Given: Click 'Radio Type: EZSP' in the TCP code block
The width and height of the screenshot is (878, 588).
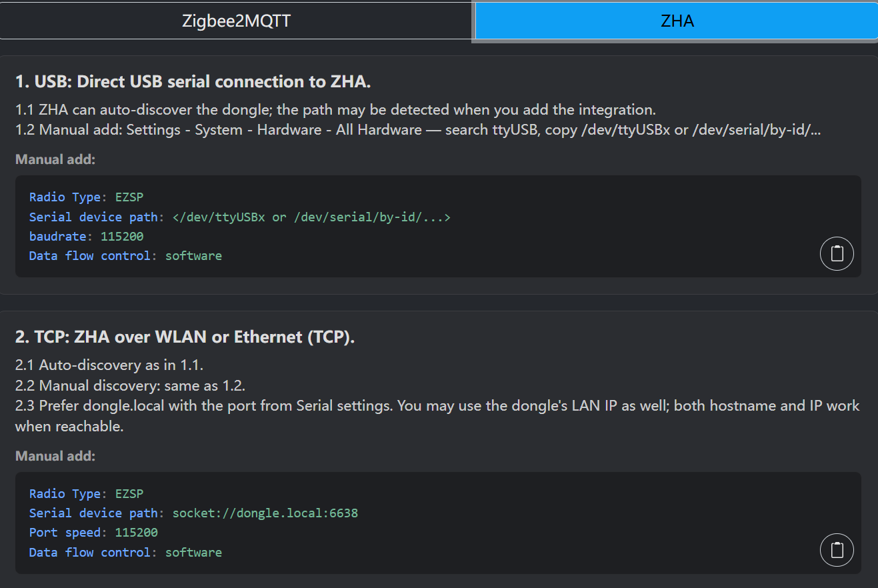Looking at the screenshot, I should pos(87,494).
